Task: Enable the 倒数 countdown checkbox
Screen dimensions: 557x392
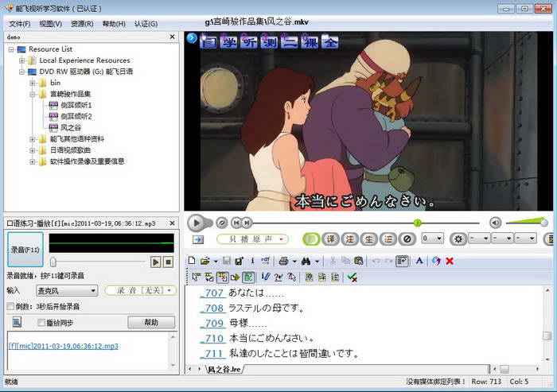Action: click(10, 306)
